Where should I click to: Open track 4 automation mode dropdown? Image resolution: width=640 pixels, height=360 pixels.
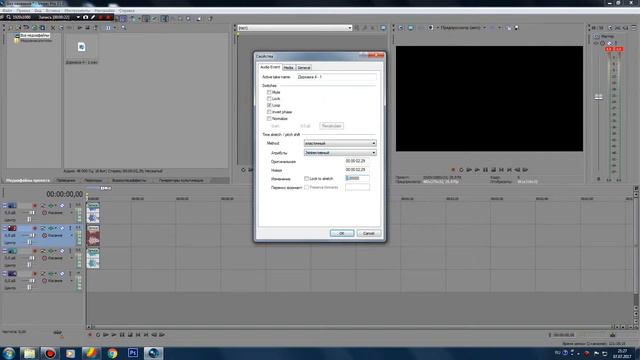(71, 281)
